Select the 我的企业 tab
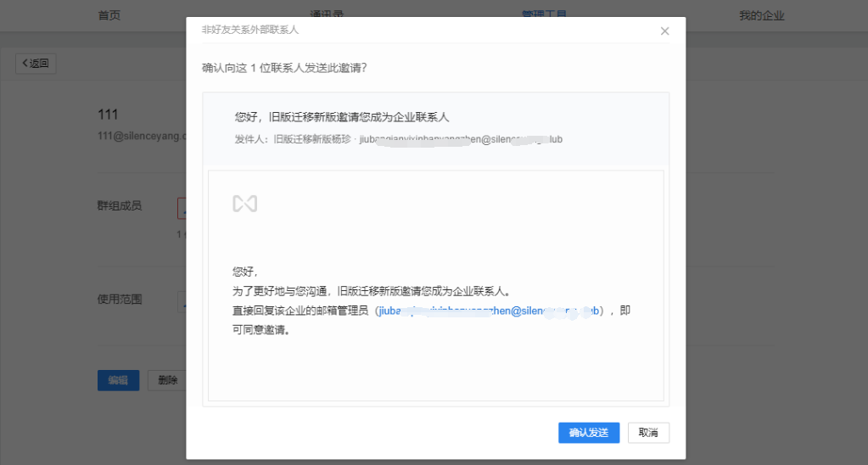 (x=761, y=15)
